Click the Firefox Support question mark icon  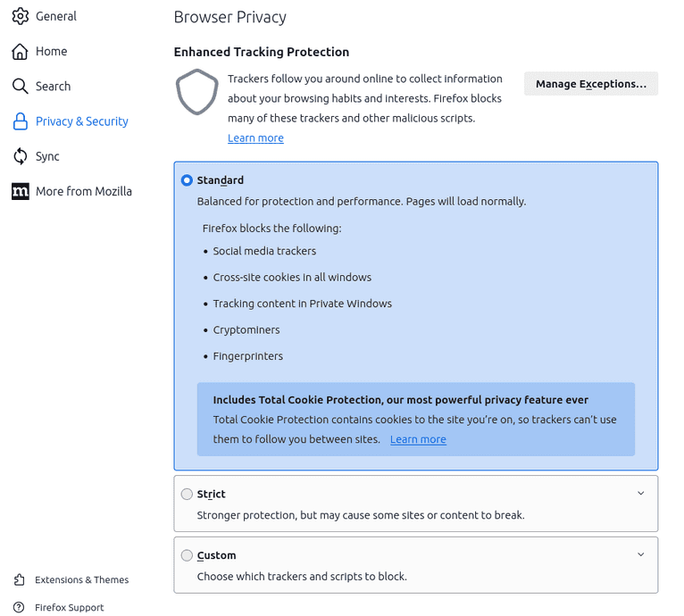point(20,608)
